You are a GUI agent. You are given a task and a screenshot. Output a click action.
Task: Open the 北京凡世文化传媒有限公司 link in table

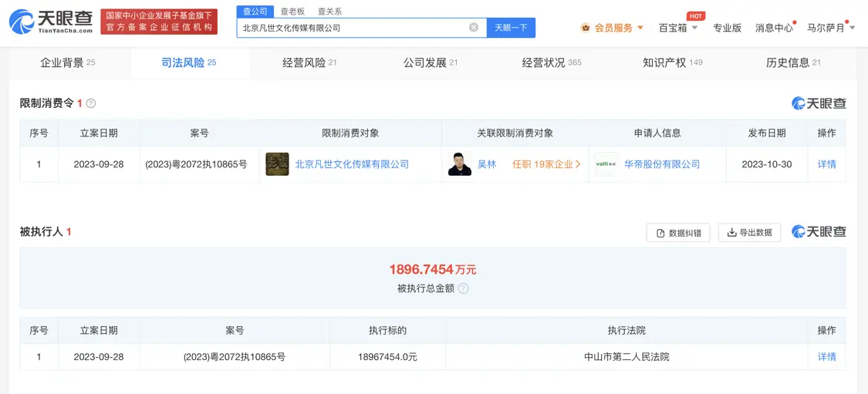(352, 164)
